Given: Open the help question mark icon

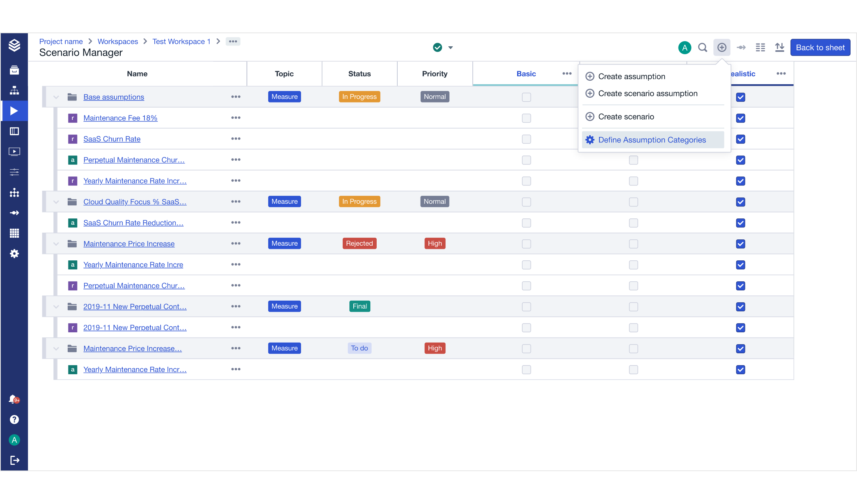Looking at the screenshot, I should (14, 419).
